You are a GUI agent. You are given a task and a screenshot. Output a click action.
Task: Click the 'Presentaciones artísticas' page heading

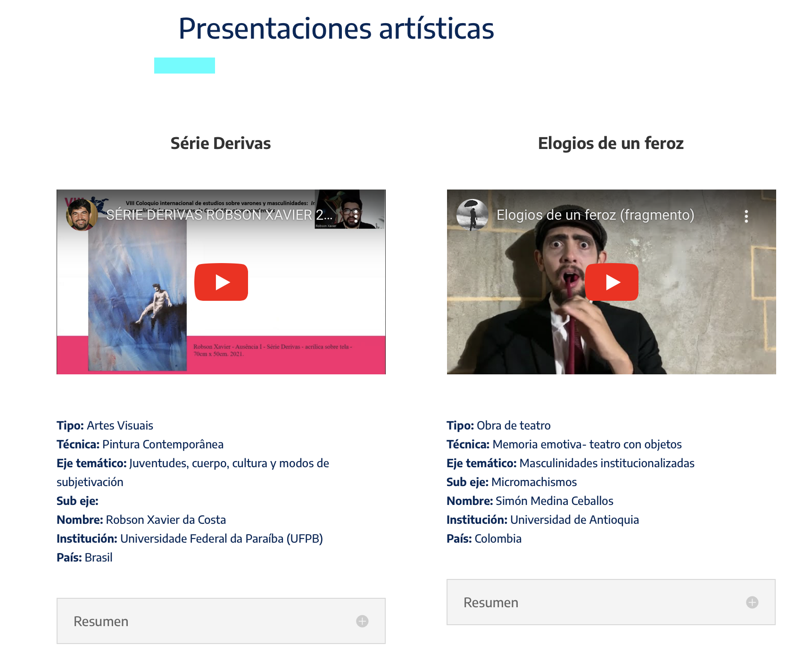click(x=336, y=29)
